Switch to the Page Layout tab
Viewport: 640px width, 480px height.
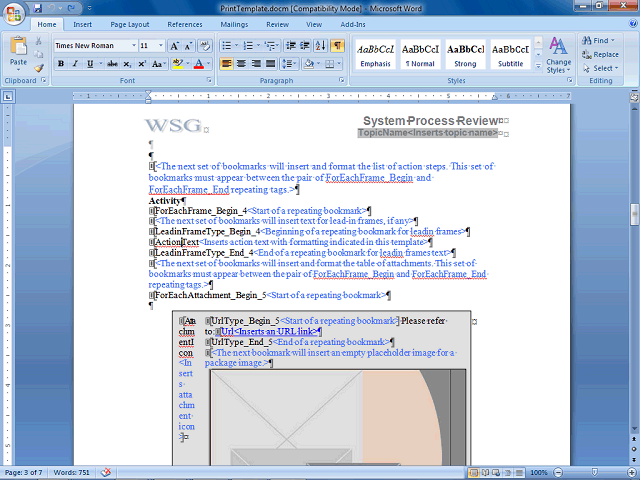click(x=130, y=24)
